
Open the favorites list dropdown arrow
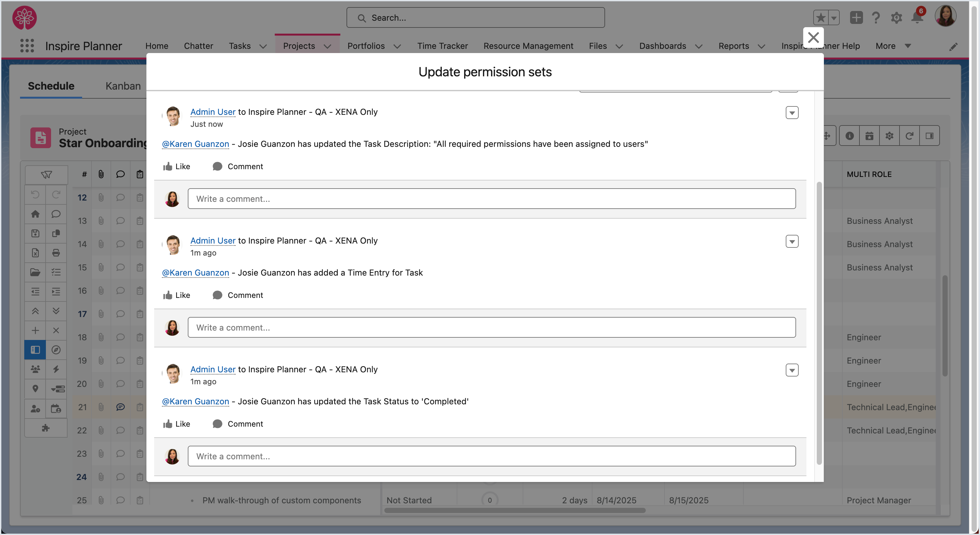[834, 17]
